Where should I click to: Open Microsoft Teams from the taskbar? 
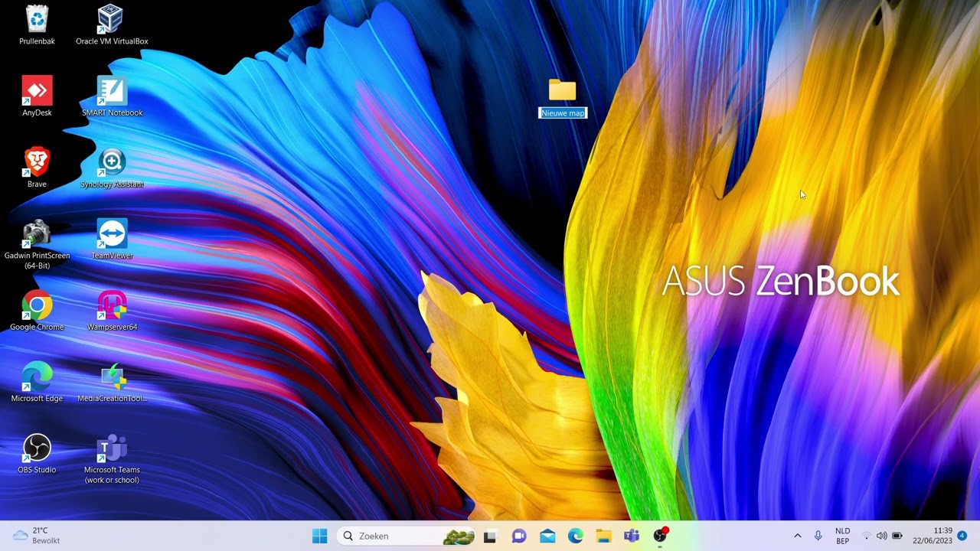coord(632,536)
